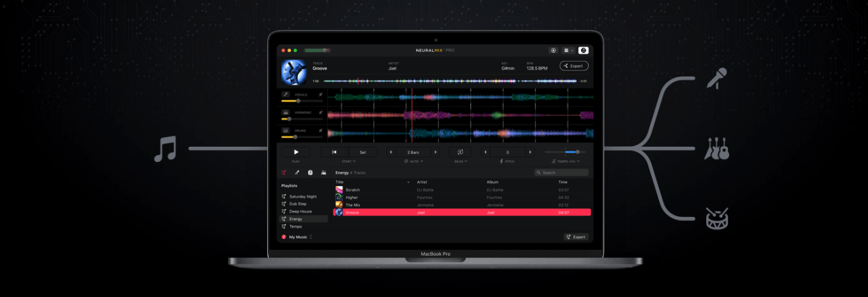Click the Harmonic waveform lane
Image resolution: width=868 pixels, height=297 pixels.
461,115
